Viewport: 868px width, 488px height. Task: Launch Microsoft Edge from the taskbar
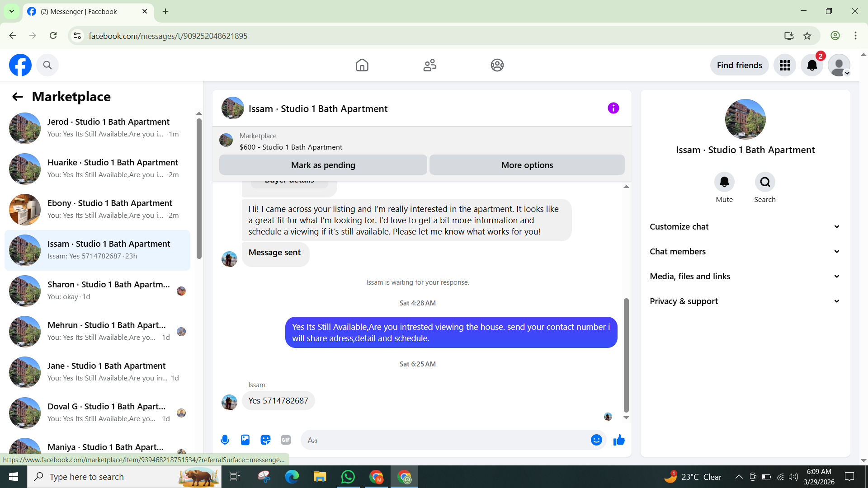click(292, 477)
